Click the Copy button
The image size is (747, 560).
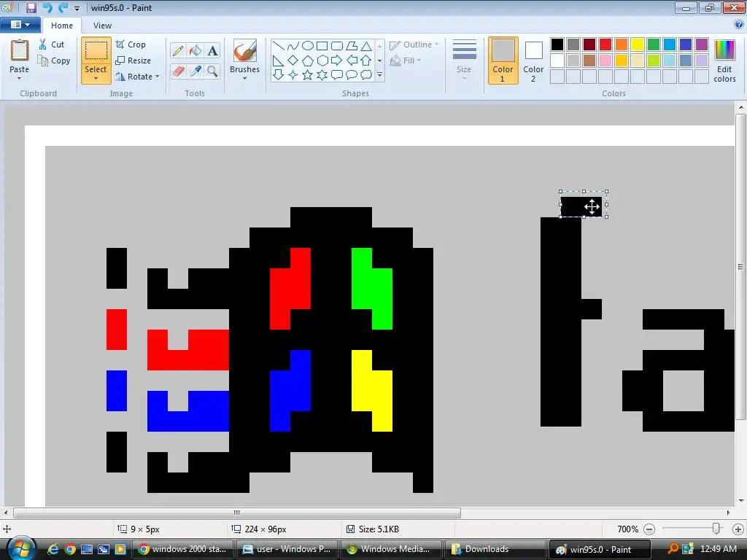click(54, 61)
